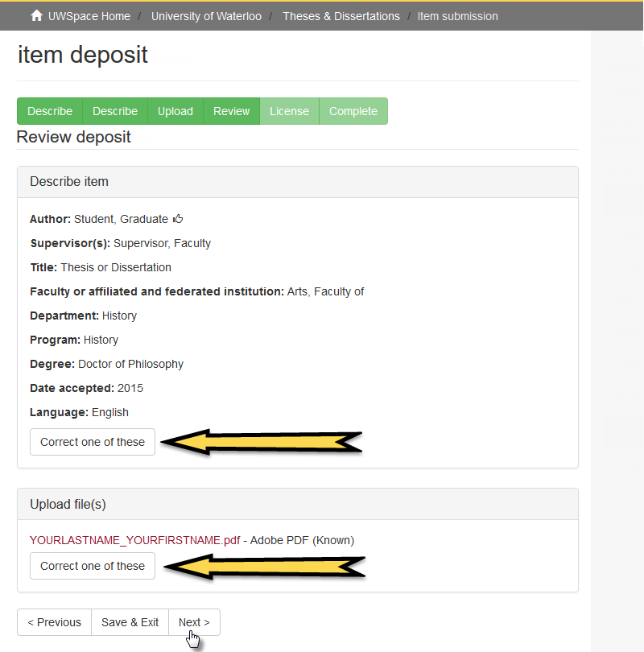Screen dimensions: 644x652
Task: Open Theses & Dissertations collection link
Action: click(x=341, y=15)
